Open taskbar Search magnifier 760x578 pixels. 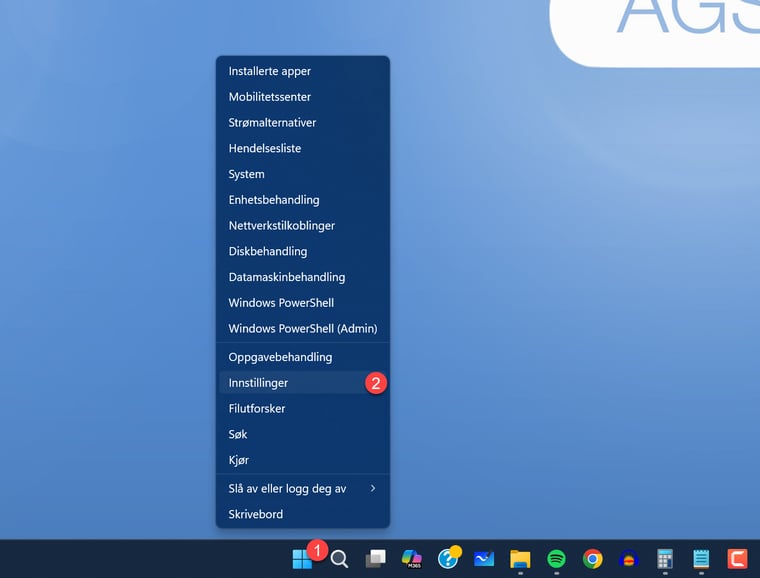point(339,559)
